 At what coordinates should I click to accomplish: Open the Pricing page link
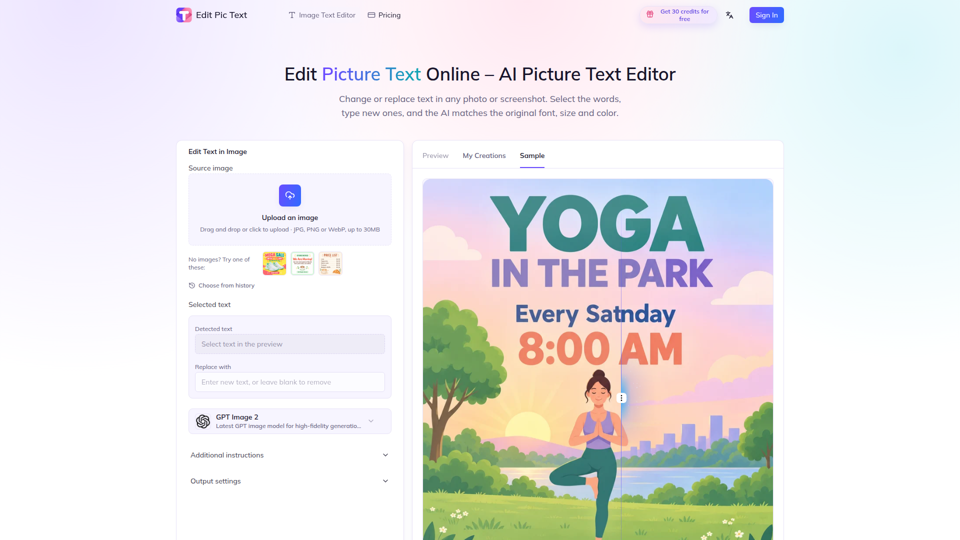coord(384,15)
